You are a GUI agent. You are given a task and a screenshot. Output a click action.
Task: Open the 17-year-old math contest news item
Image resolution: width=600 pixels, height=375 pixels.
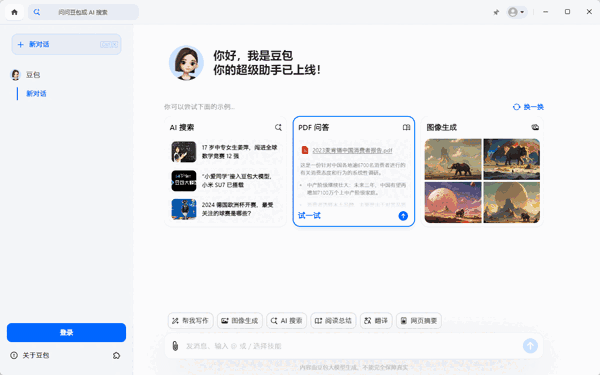click(x=224, y=152)
